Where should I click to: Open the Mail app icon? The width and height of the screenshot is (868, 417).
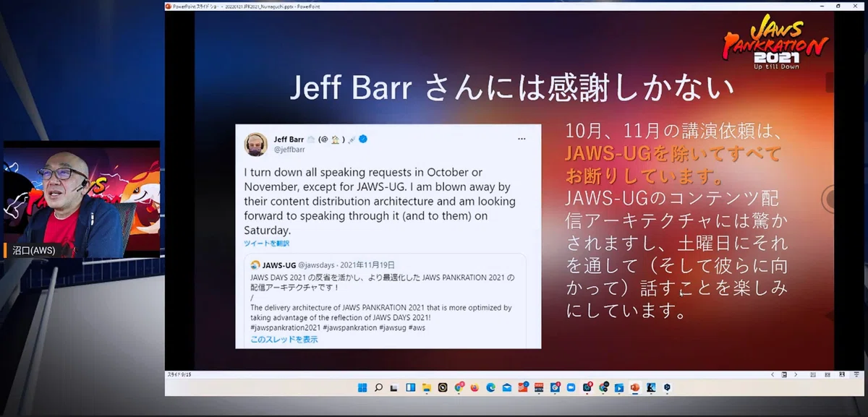[x=506, y=388]
